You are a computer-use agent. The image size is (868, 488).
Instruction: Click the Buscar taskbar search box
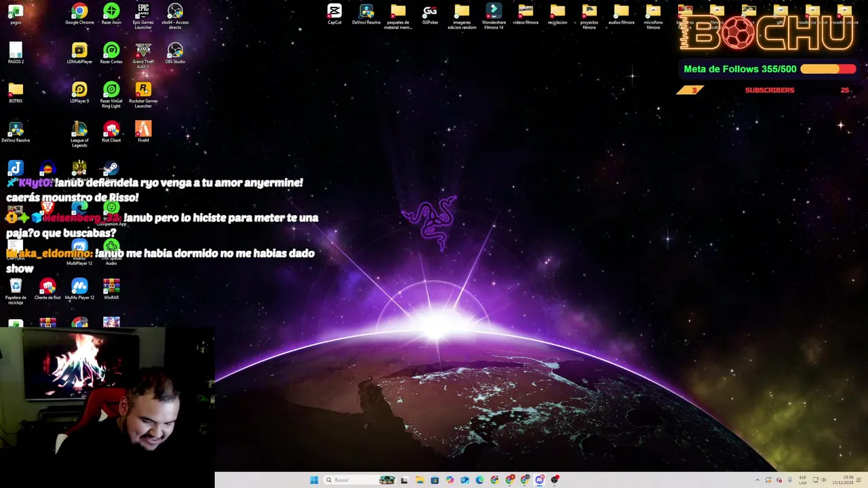(x=359, y=480)
